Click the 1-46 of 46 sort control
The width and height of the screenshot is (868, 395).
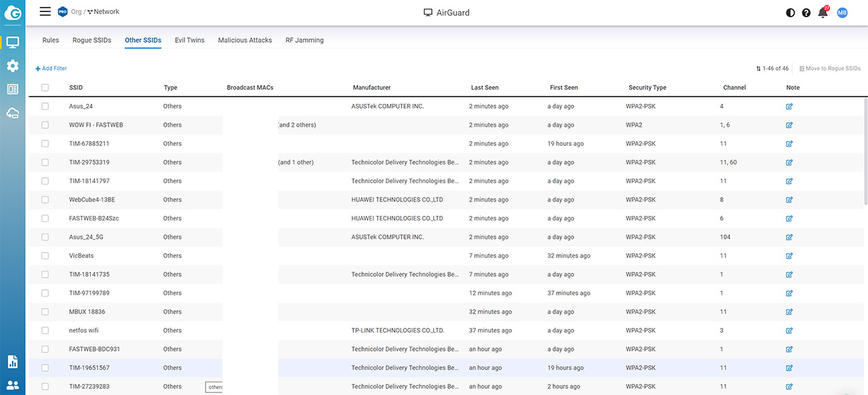(x=772, y=69)
